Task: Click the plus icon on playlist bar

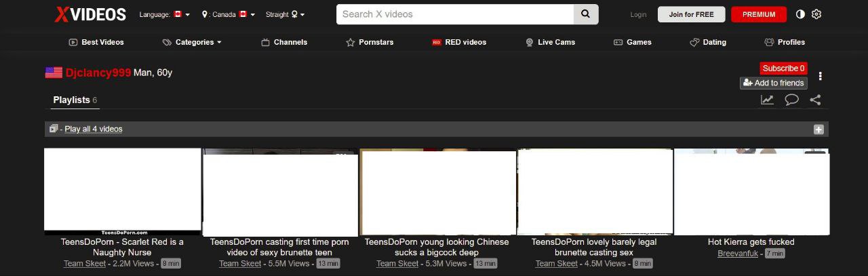Action: [x=818, y=130]
